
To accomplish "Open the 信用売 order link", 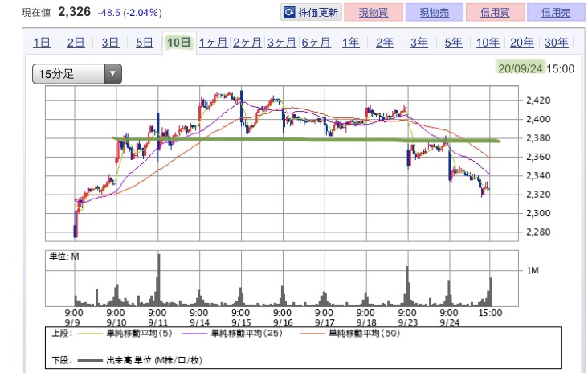I will click(x=556, y=12).
